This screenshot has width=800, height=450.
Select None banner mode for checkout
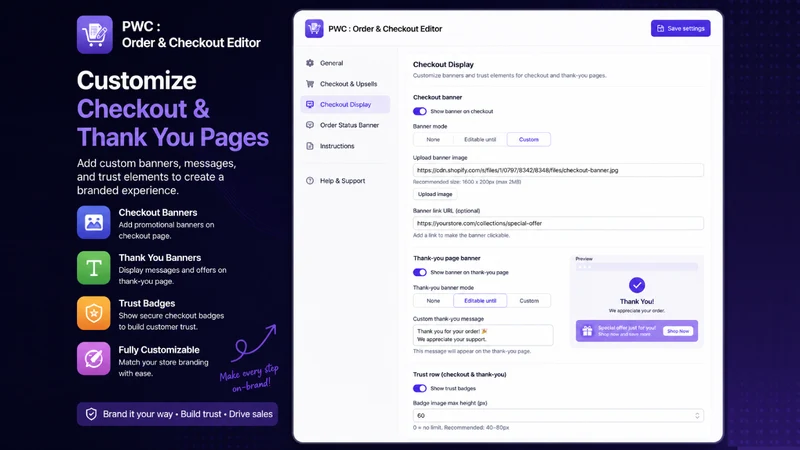(x=433, y=139)
